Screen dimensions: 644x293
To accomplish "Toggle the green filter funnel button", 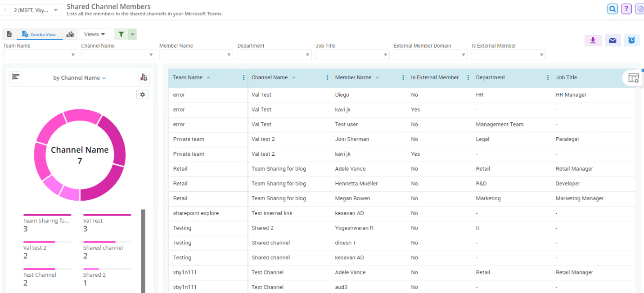I will (x=121, y=34).
